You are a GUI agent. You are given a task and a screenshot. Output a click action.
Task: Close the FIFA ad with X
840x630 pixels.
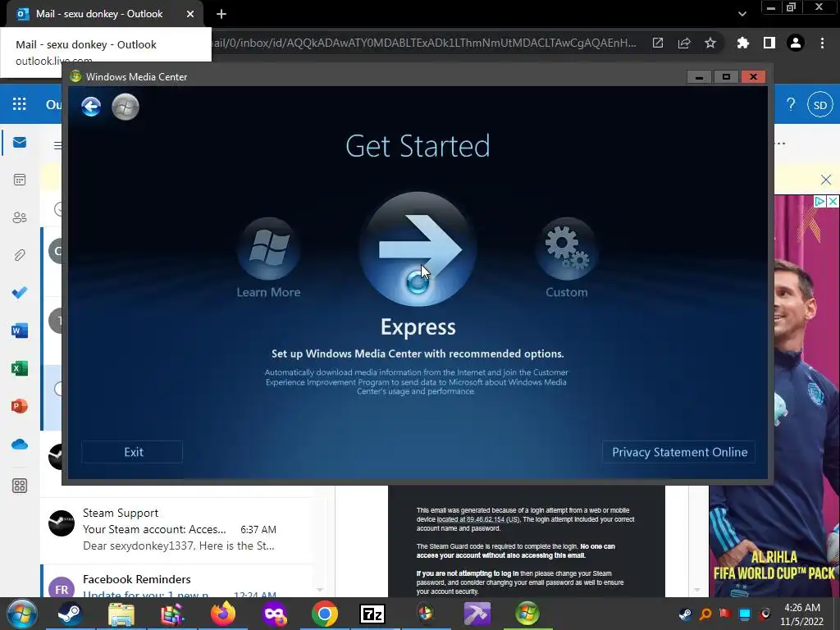coord(833,202)
